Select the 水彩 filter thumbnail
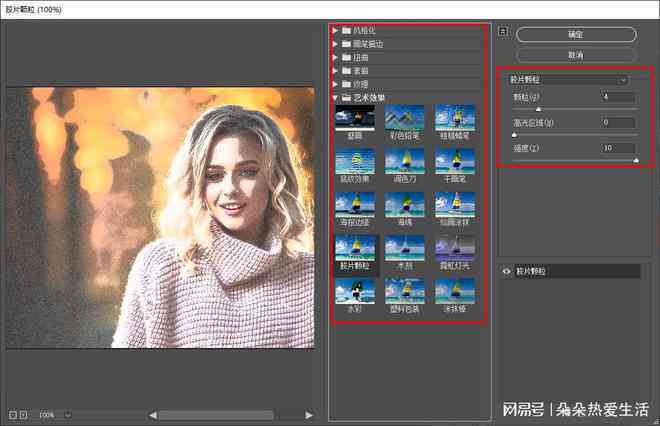 point(355,291)
